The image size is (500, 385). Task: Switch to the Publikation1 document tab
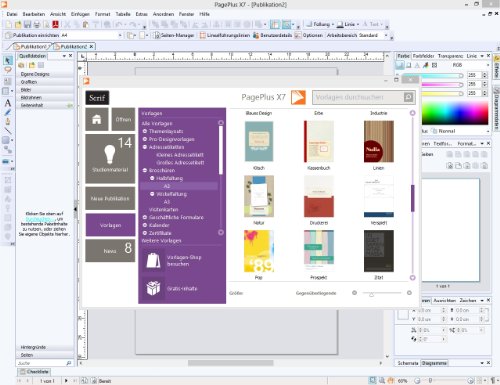(x=32, y=47)
